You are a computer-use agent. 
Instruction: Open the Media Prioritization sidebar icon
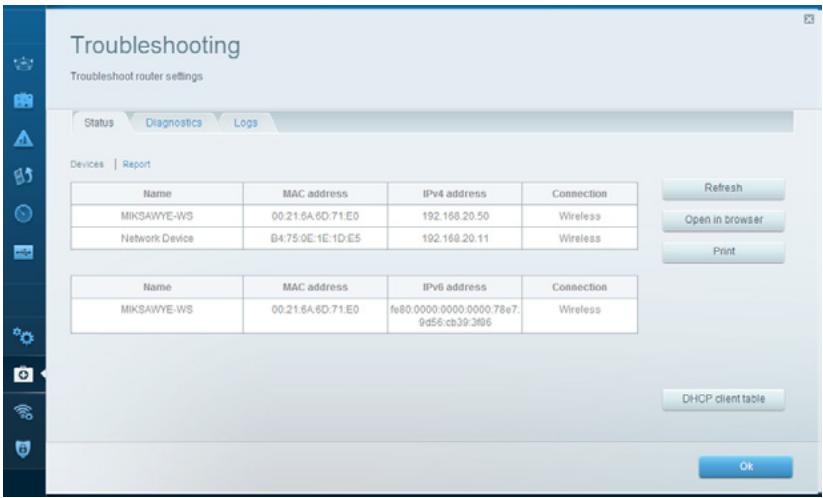click(24, 176)
